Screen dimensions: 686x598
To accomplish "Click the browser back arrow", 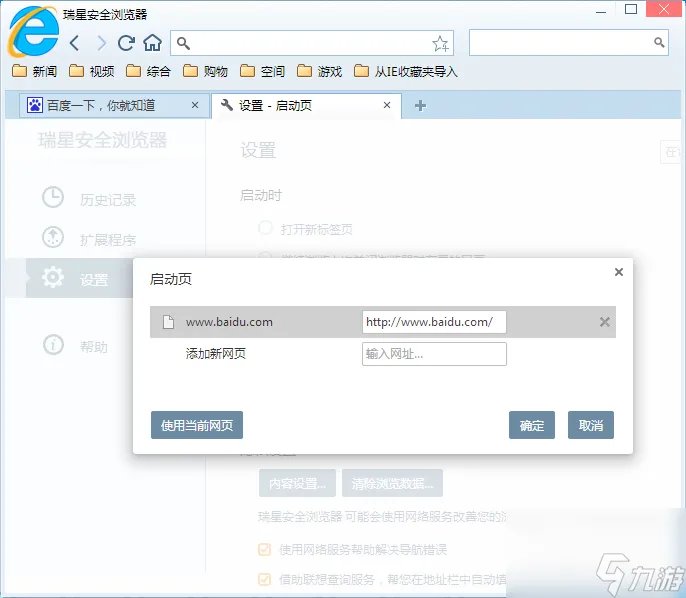I will [x=75, y=43].
